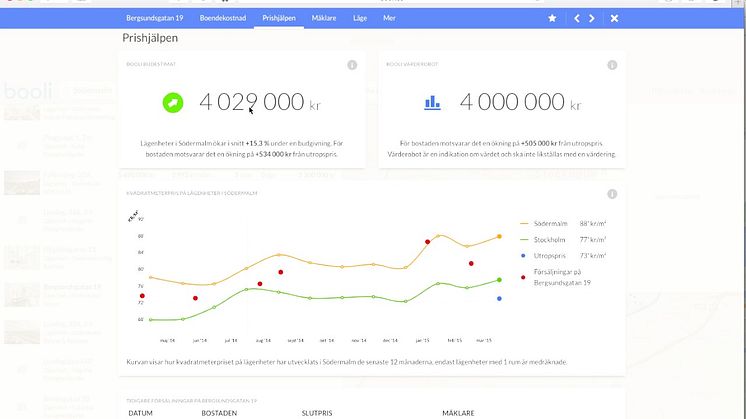
Task: Show info for kvadratmeterpris chart
Action: [x=612, y=194]
